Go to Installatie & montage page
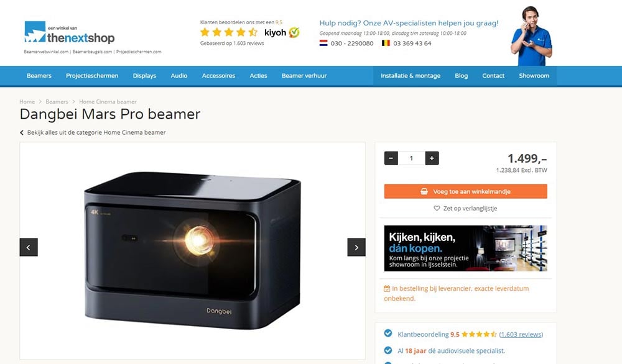622x364 pixels. pos(411,76)
